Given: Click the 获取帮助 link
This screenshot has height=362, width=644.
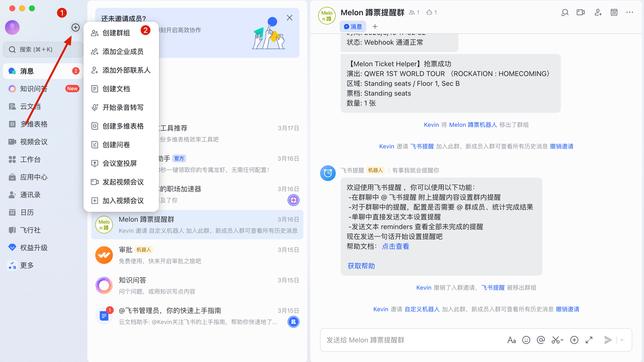Looking at the screenshot, I should tap(361, 266).
